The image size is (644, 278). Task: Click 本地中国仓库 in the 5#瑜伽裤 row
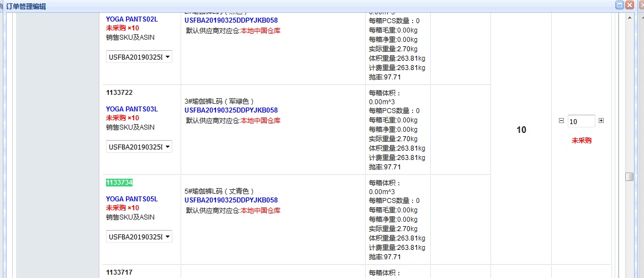tap(260, 210)
